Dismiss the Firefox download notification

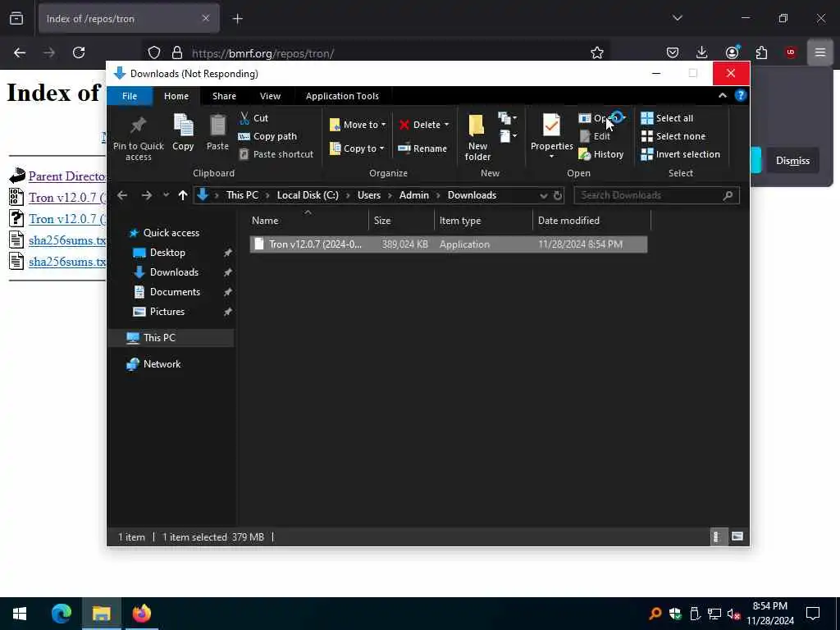point(792,161)
